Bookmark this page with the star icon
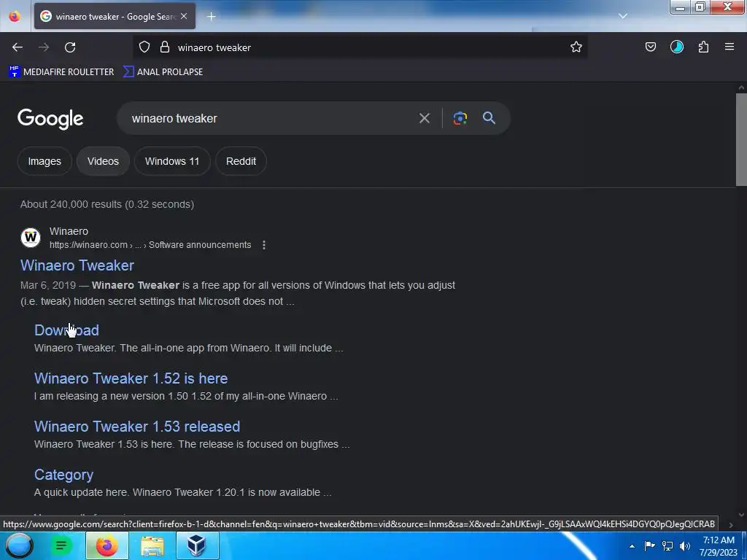The height and width of the screenshot is (560, 747). [x=576, y=47]
